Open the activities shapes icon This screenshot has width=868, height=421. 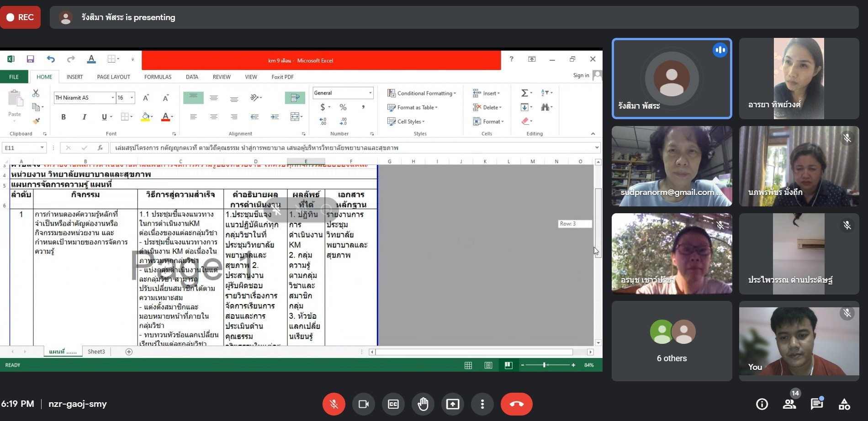click(x=844, y=404)
